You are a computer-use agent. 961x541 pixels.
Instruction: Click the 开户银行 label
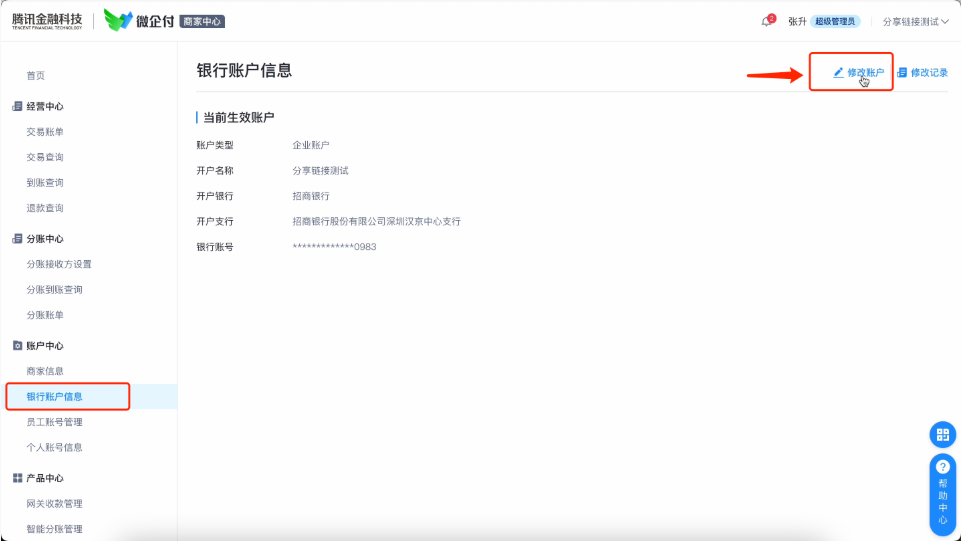click(215, 196)
